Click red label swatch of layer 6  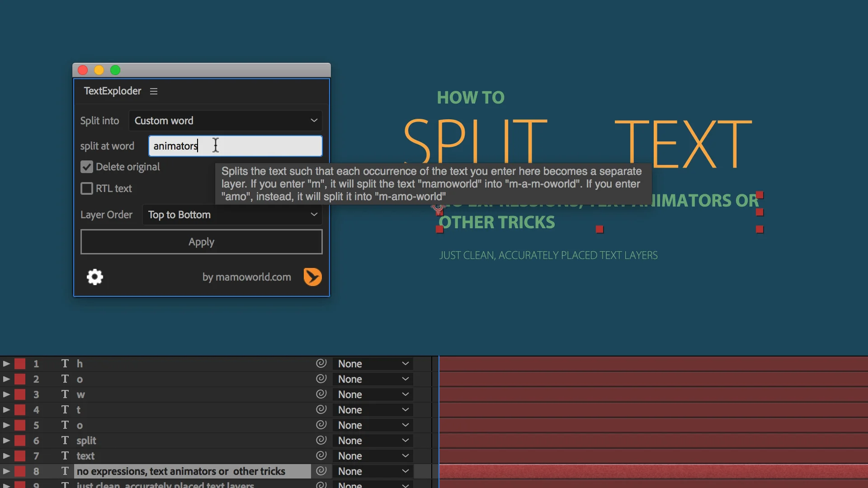20,440
